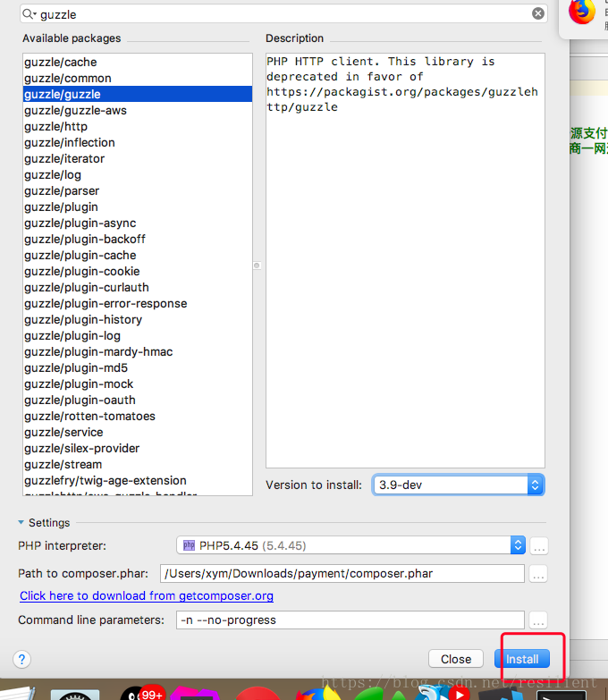Select the guzzle/guzzle-aws package
608x700 pixels.
(138, 110)
